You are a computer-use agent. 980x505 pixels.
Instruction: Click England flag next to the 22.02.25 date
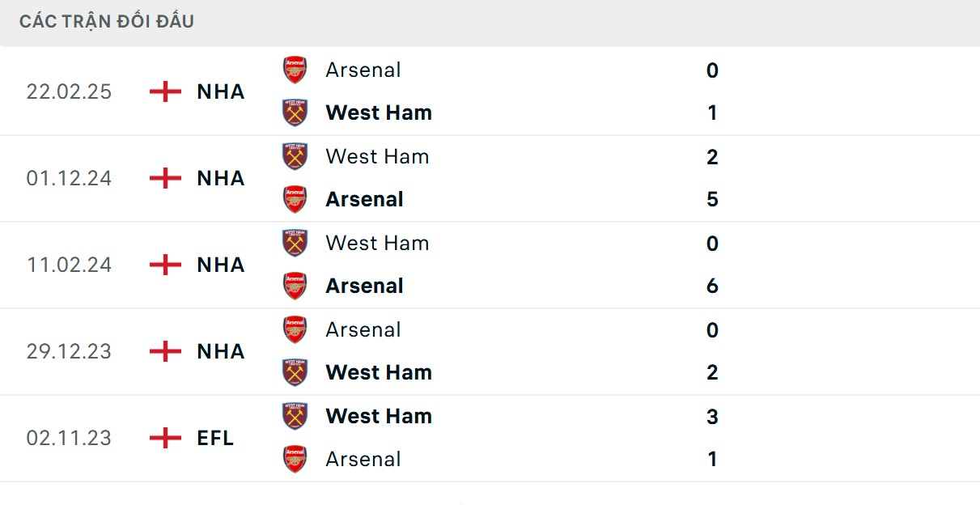click(x=166, y=91)
